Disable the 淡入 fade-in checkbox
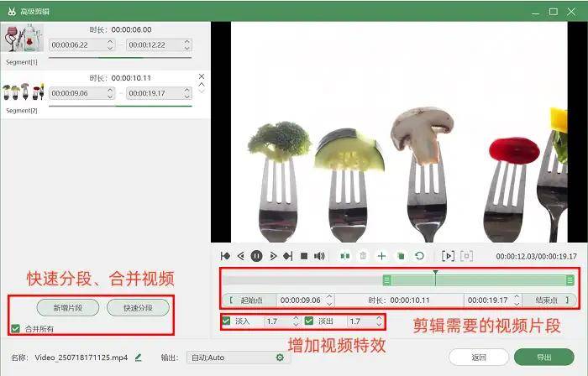Image resolution: width=588 pixels, height=376 pixels. point(226,321)
